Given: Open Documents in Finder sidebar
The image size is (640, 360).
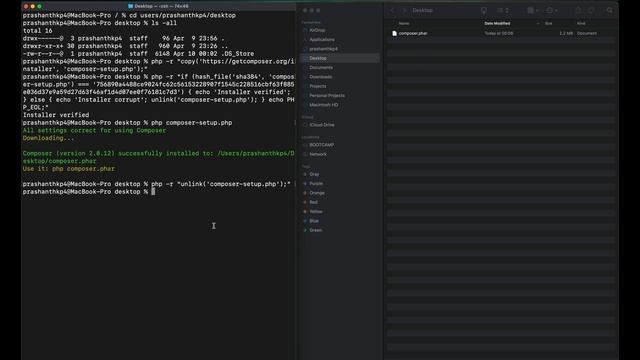Looking at the screenshot, I should (x=321, y=68).
